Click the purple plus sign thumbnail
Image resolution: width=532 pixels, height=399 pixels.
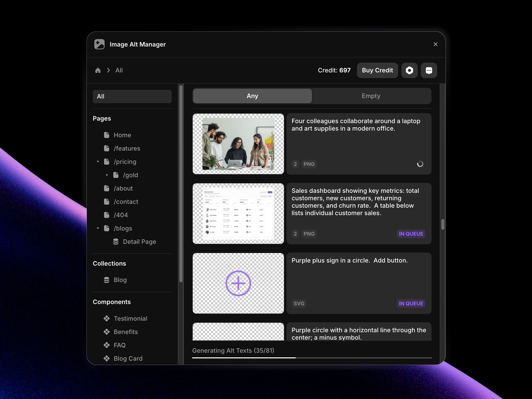click(238, 283)
